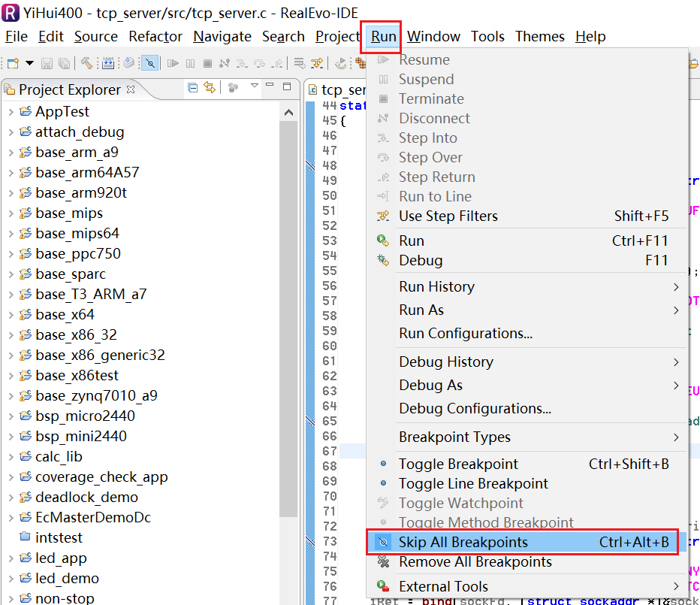Select the bsp_mini2440 project
This screenshot has width=700, height=605.
[81, 437]
